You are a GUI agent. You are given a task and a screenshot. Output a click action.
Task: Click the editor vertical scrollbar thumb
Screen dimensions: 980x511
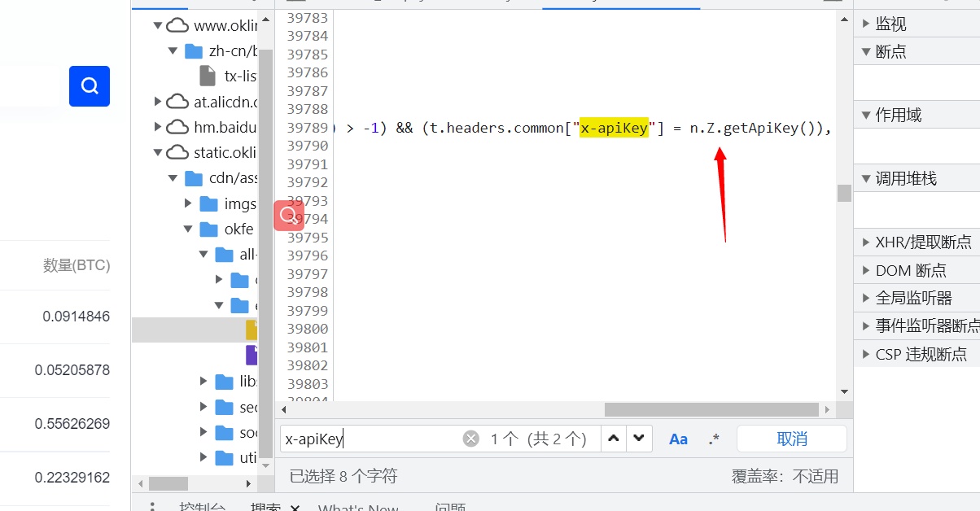click(x=844, y=193)
